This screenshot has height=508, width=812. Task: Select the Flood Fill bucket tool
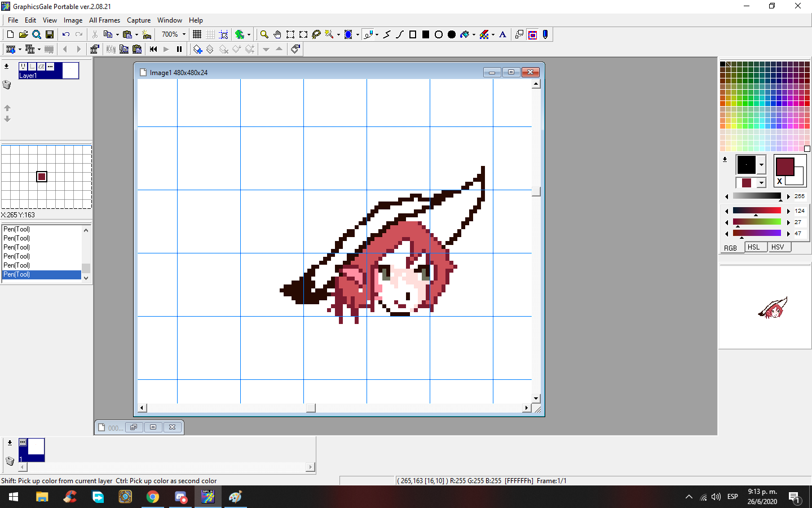465,34
